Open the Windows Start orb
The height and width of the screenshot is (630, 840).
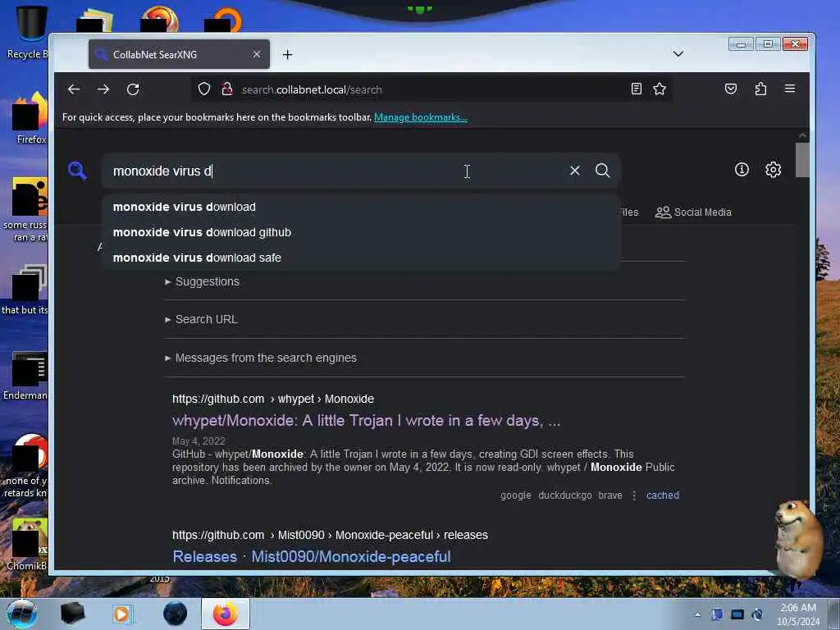click(x=22, y=614)
